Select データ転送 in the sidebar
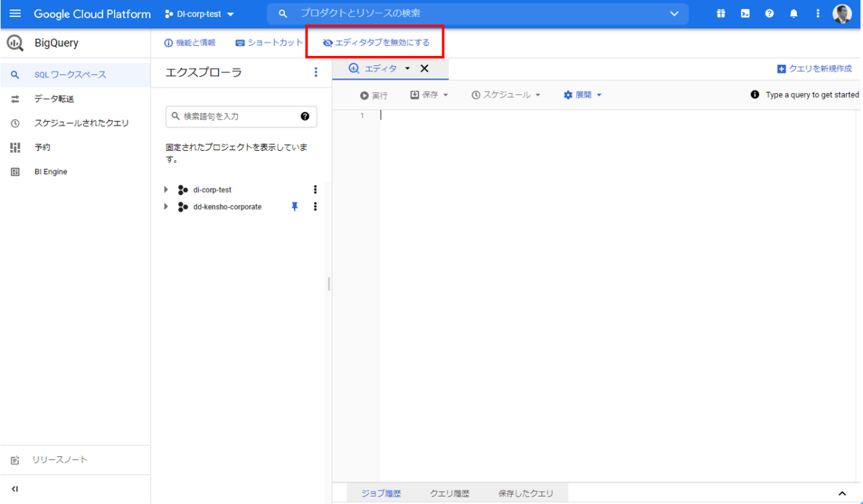Image resolution: width=863 pixels, height=504 pixels. tap(54, 99)
